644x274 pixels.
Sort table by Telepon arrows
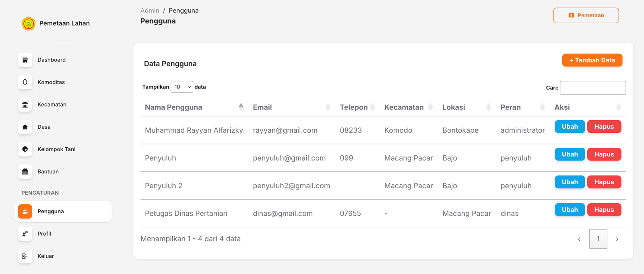373,107
